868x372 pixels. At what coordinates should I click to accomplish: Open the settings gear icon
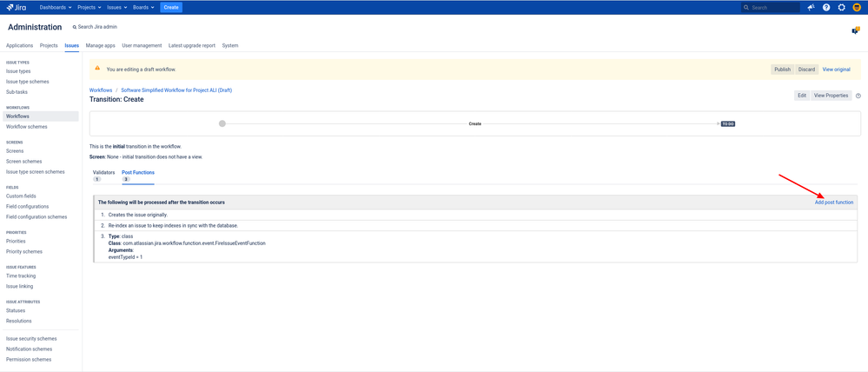click(x=841, y=7)
